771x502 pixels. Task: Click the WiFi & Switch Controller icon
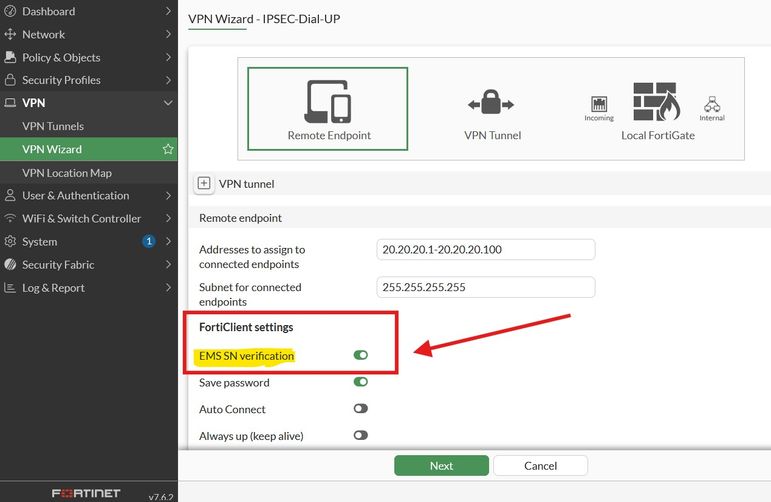tap(10, 218)
